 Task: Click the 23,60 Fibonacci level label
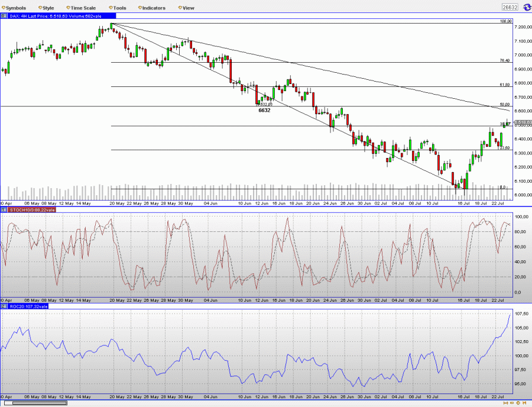(x=505, y=148)
